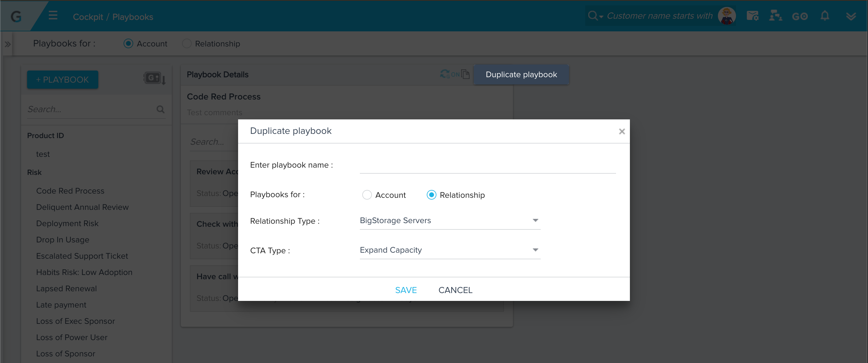Select the Drop In Usage playbook
868x363 pixels.
click(x=63, y=239)
